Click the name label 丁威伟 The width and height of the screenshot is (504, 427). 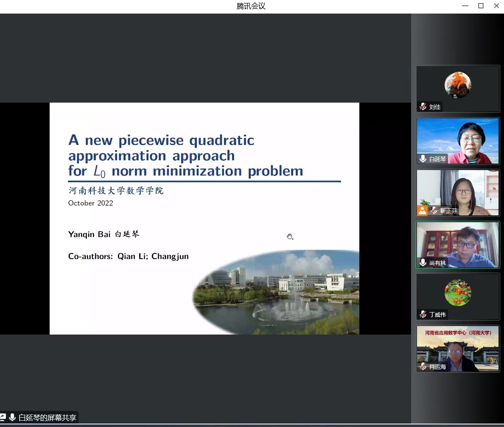(437, 315)
